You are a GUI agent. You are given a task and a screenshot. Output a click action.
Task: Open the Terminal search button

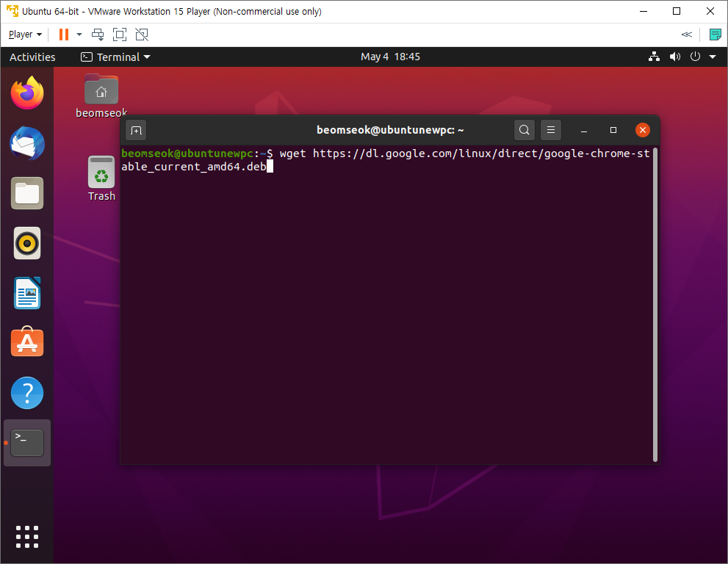coord(525,130)
